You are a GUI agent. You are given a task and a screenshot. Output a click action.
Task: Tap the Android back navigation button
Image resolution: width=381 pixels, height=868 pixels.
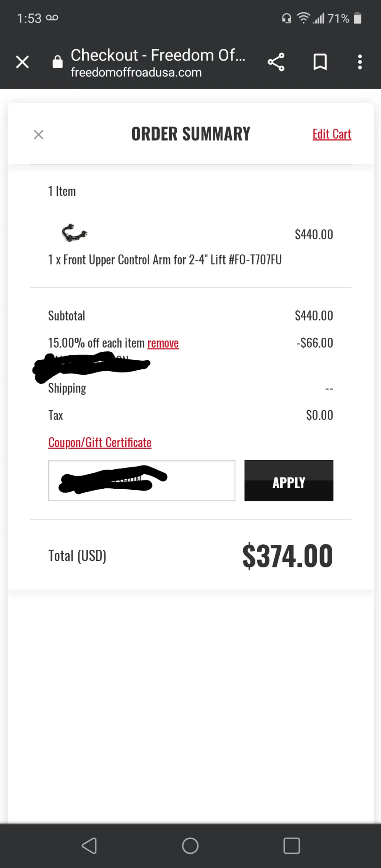pyautogui.click(x=89, y=845)
